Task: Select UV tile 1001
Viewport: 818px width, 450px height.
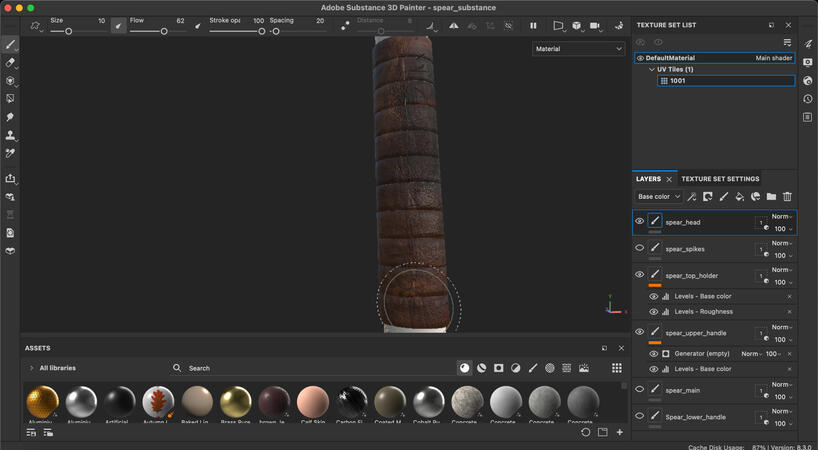Action: coord(677,81)
